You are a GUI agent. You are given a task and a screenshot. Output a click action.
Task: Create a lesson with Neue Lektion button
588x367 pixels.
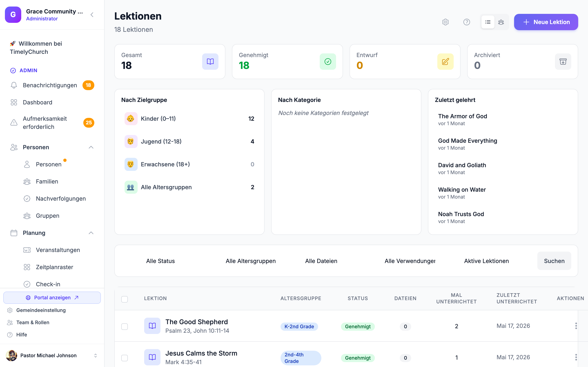546,22
